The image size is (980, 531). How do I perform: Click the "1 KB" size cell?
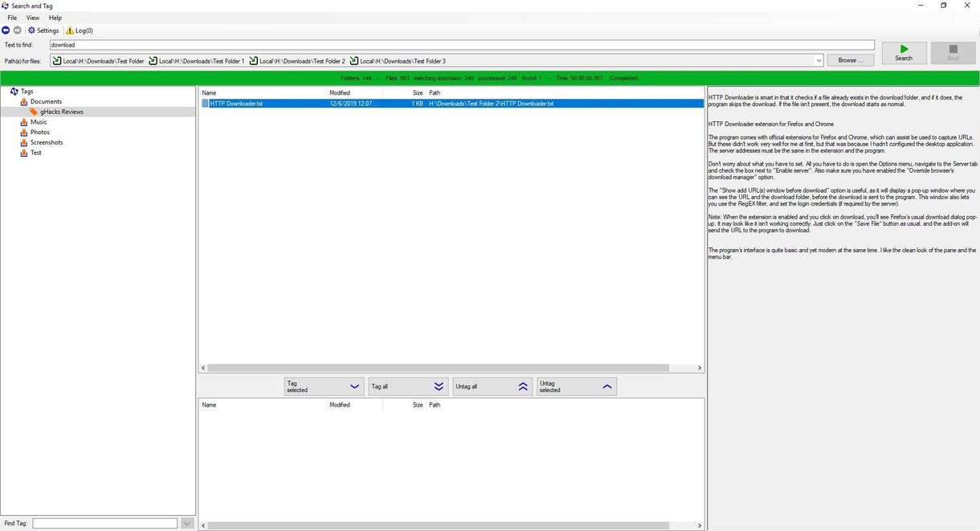(417, 104)
